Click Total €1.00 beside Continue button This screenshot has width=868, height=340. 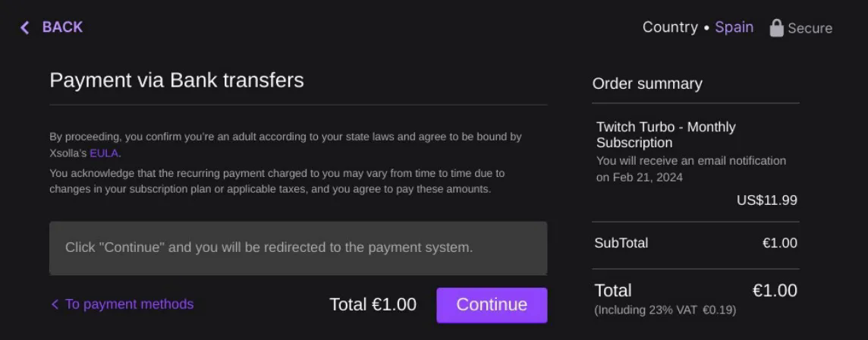[x=373, y=304]
